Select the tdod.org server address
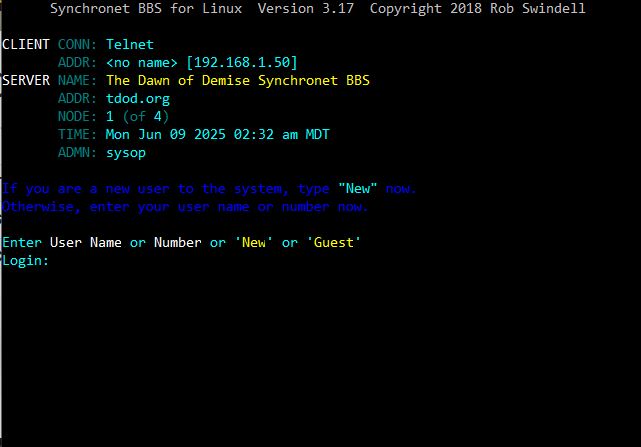Screen dimensions: 641x447 (x=138, y=99)
